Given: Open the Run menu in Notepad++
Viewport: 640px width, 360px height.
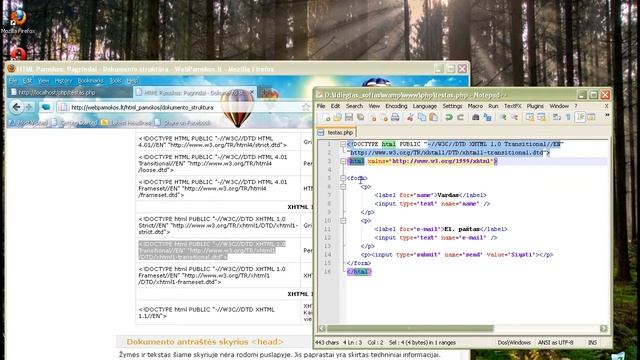Looking at the screenshot, I should pyautogui.click(x=493, y=106).
